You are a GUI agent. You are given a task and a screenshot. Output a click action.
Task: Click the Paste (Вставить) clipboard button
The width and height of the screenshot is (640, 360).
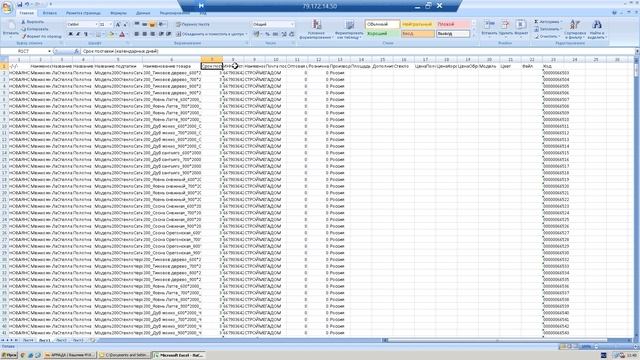(x=11, y=29)
